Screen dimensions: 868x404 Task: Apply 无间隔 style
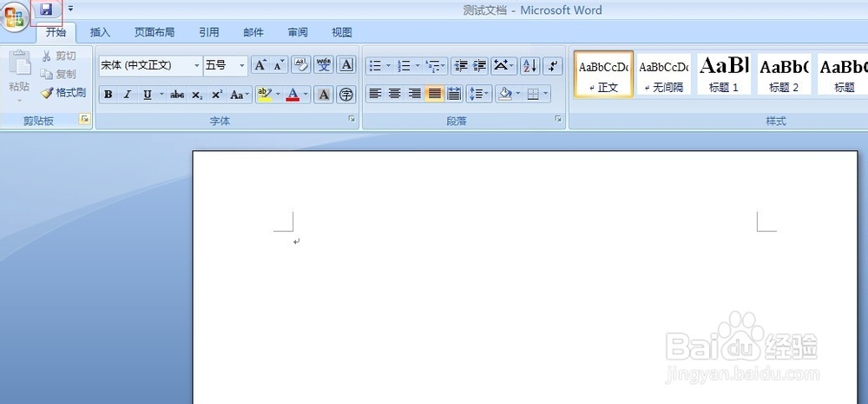coord(664,74)
